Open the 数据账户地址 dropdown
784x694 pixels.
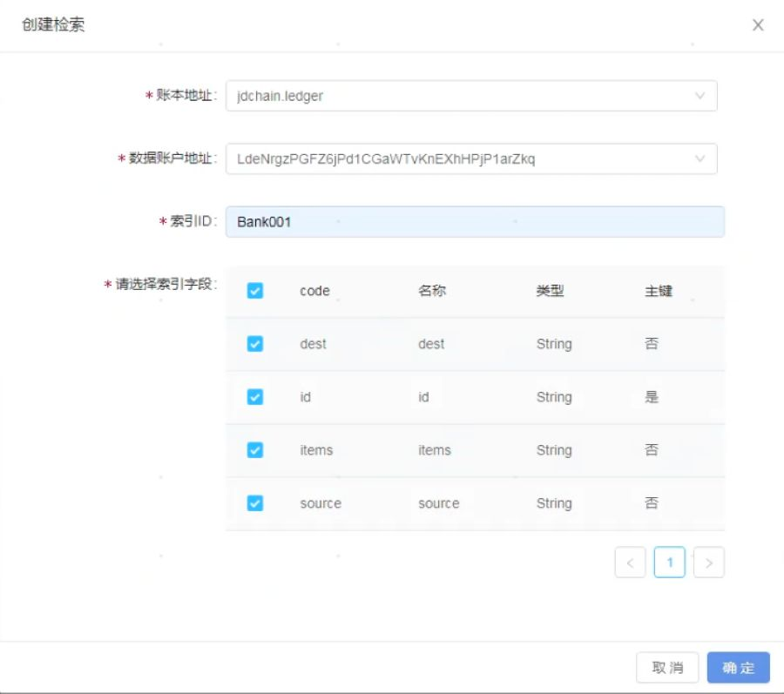coord(471,158)
